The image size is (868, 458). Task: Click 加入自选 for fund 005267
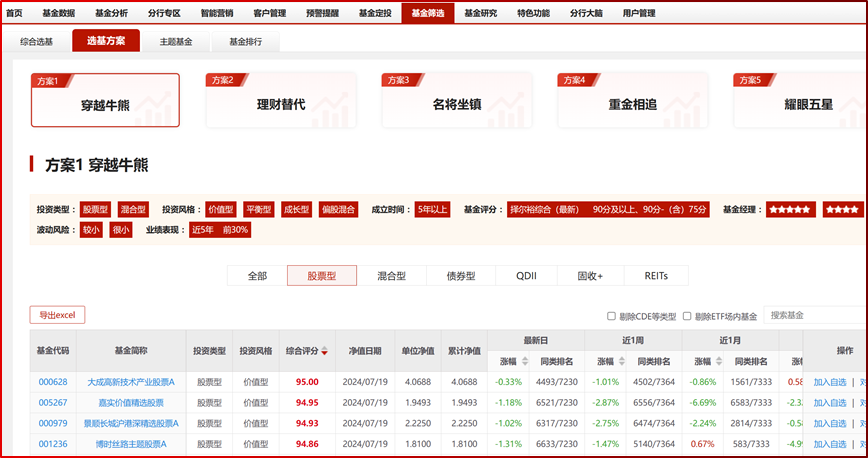(830, 403)
